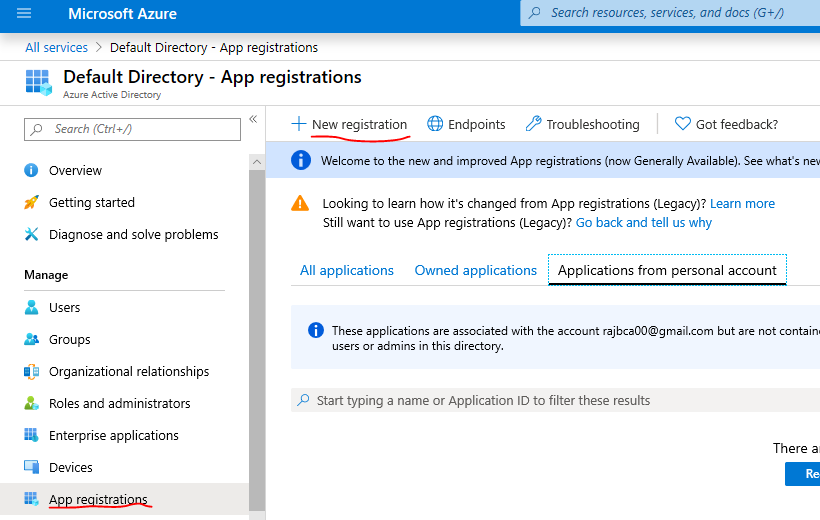
Task: Click New registration button
Action: coord(349,124)
